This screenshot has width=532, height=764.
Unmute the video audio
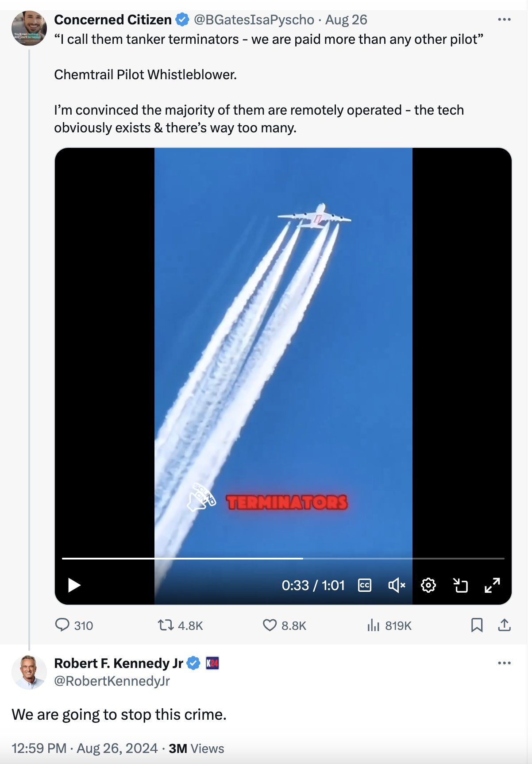point(397,585)
